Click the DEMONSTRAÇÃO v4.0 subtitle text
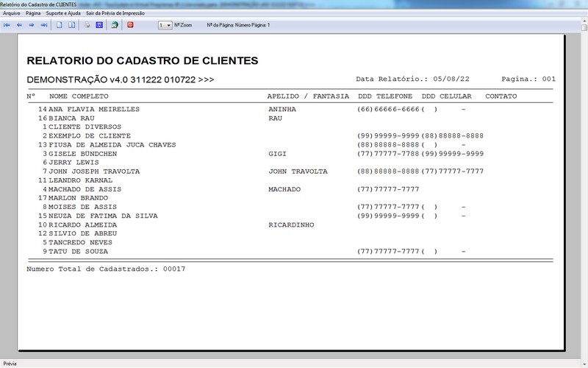 (x=121, y=79)
